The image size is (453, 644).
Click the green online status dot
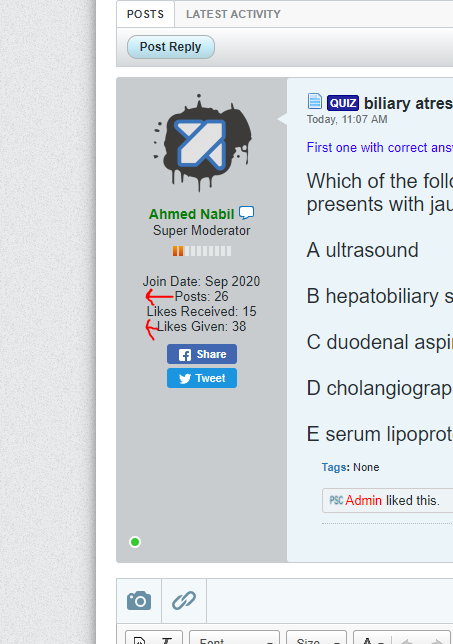tap(135, 542)
